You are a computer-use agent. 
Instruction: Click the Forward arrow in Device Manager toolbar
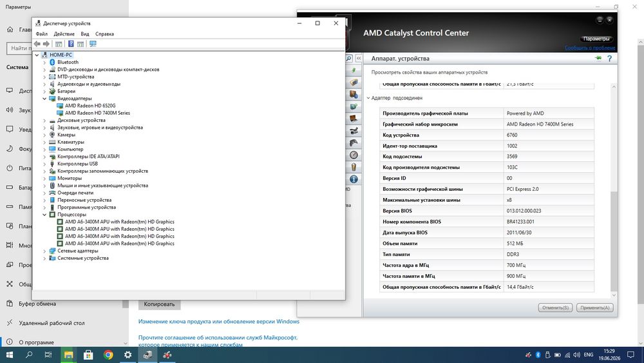point(46,44)
